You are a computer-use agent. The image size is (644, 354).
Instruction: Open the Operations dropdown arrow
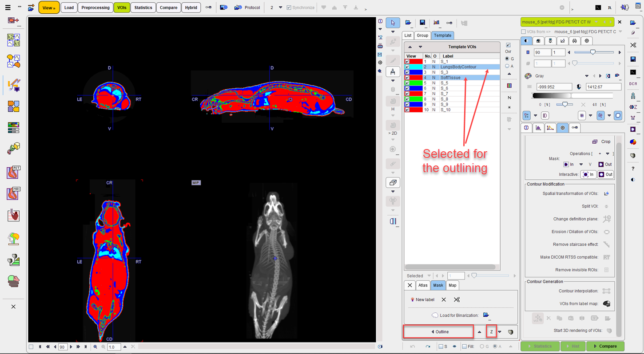[x=608, y=153]
